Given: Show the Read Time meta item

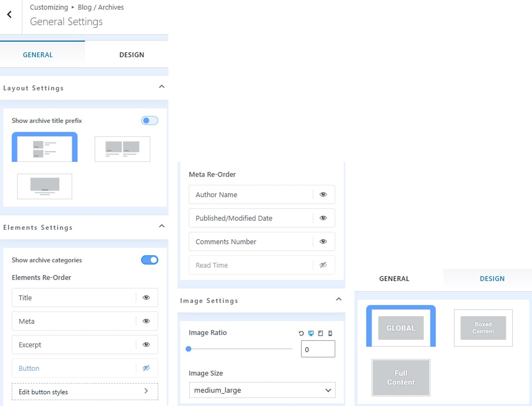Looking at the screenshot, I should point(323,265).
